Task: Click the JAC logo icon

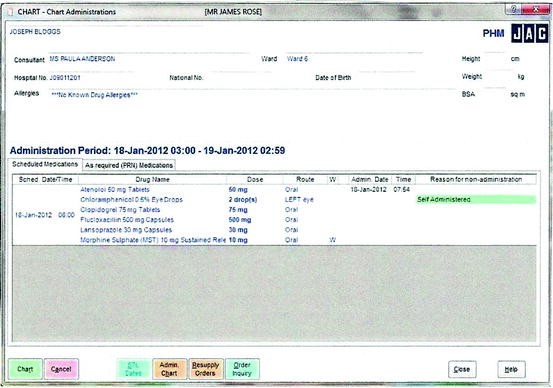Action: point(530,33)
